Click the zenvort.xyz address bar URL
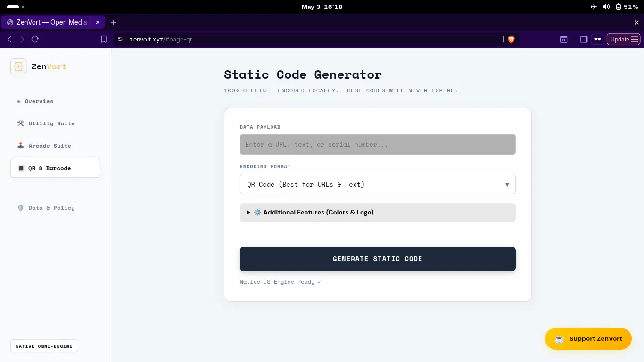Viewport: 644px width, 362px height. pos(161,40)
